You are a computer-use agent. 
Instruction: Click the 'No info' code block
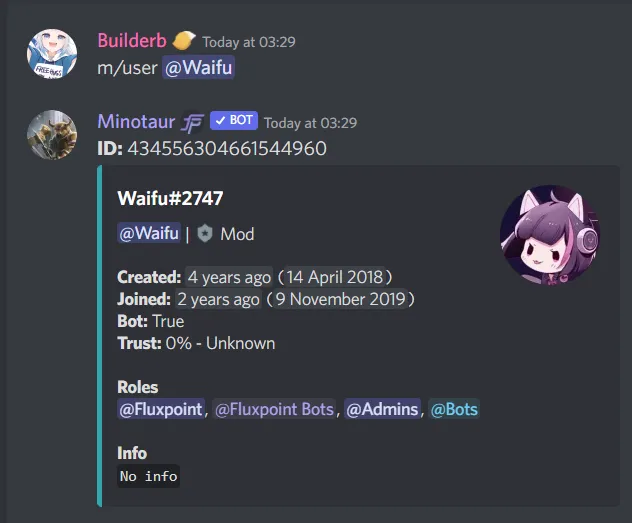coord(148,476)
